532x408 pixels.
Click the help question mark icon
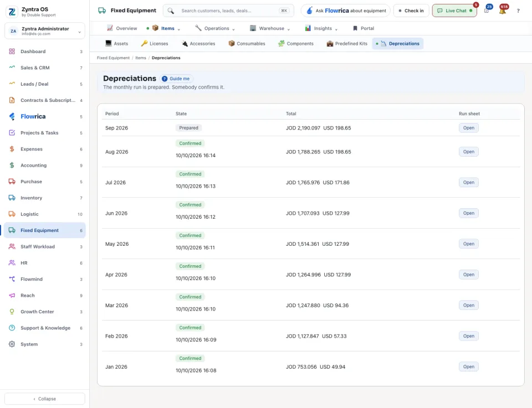click(x=518, y=11)
